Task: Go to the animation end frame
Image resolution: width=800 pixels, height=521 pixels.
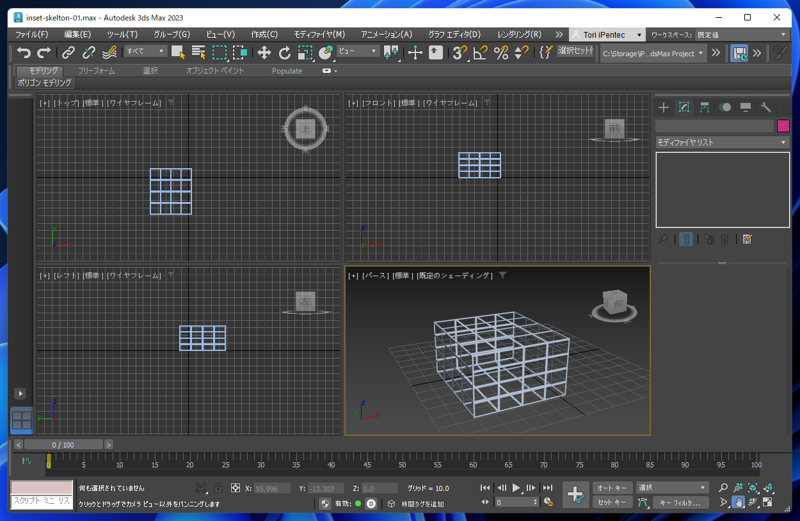Action: pos(547,488)
